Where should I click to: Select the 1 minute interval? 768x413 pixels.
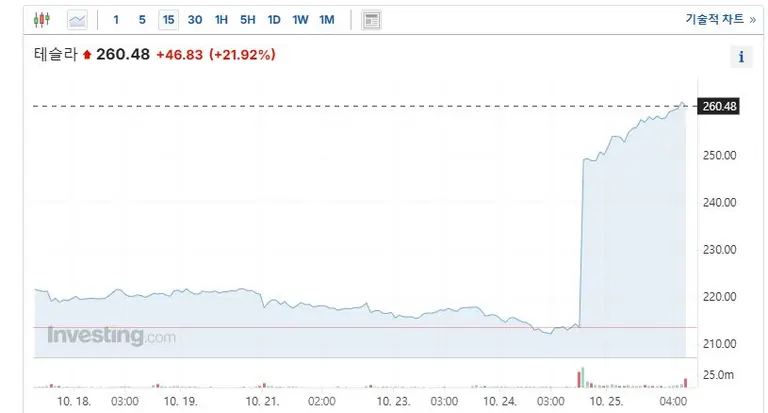pyautogui.click(x=116, y=20)
